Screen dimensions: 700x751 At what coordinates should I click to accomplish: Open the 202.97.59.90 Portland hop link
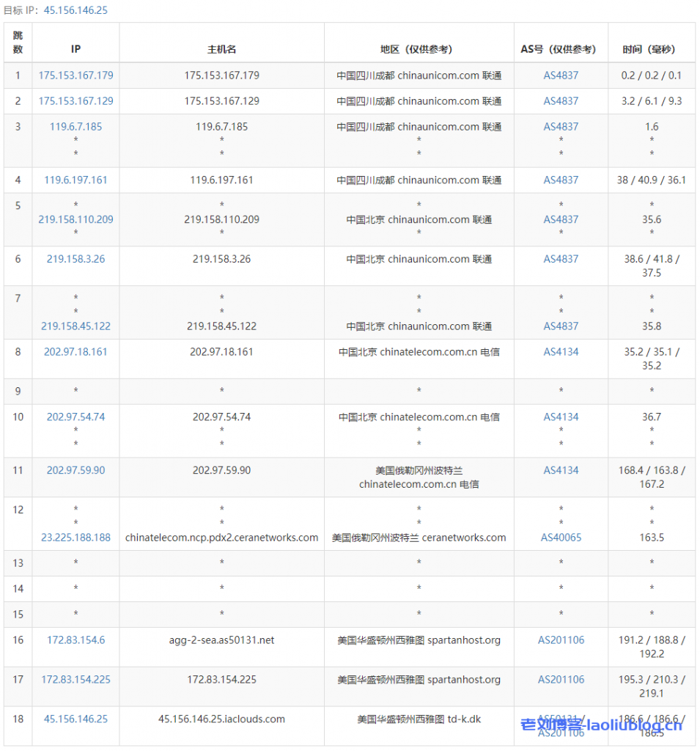tap(75, 470)
